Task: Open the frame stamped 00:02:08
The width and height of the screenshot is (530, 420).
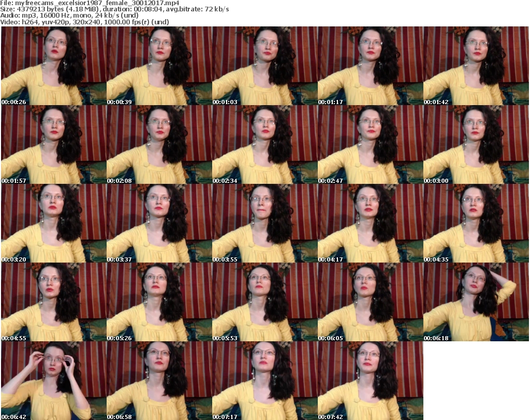Action: [x=159, y=144]
